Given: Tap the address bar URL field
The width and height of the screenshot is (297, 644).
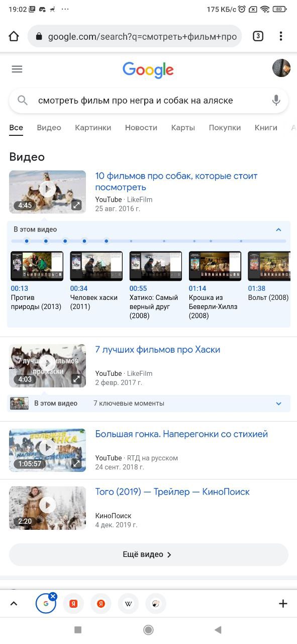Looking at the screenshot, I should point(135,37).
